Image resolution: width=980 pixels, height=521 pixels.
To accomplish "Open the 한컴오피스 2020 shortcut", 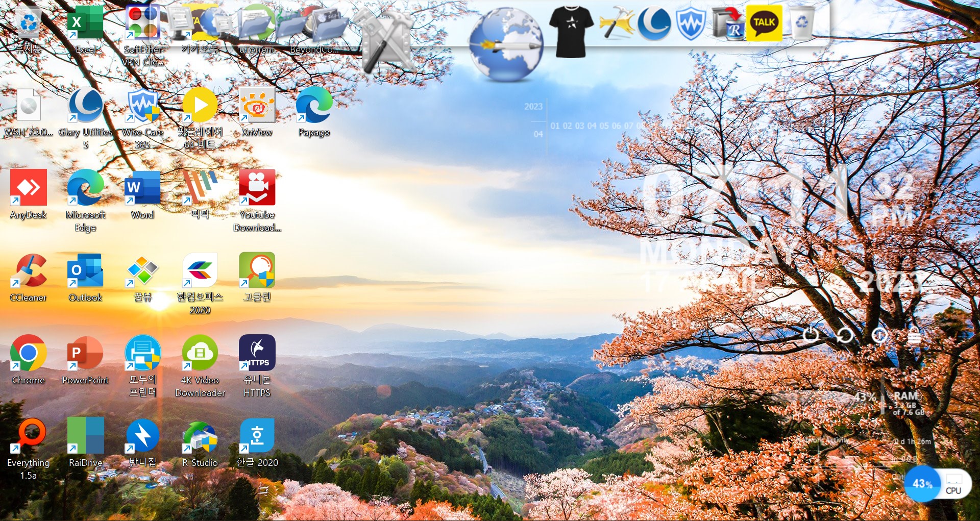I will tap(200, 284).
